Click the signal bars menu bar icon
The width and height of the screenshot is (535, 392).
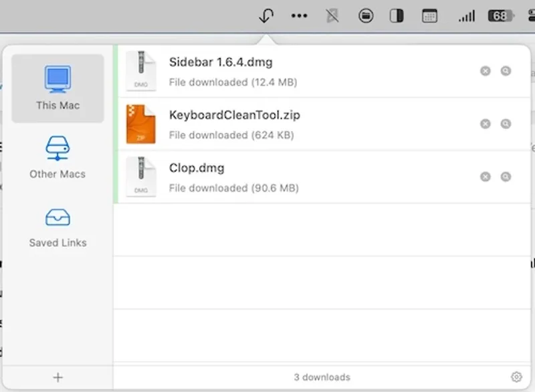tap(467, 15)
